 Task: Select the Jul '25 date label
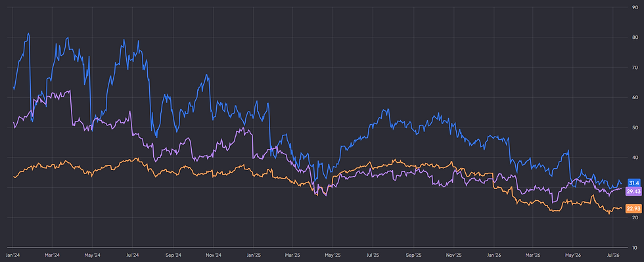point(373,255)
